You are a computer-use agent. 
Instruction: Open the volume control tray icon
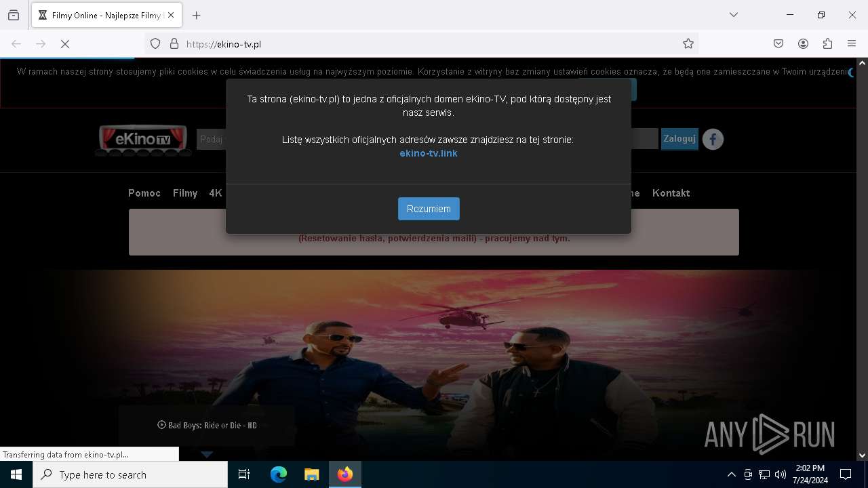pos(781,474)
